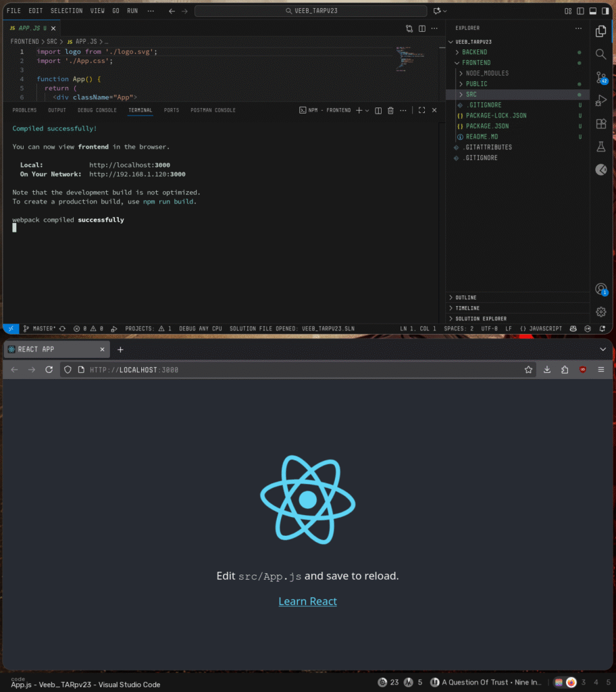
Task: Expand the OUTLINE section
Action: click(465, 297)
